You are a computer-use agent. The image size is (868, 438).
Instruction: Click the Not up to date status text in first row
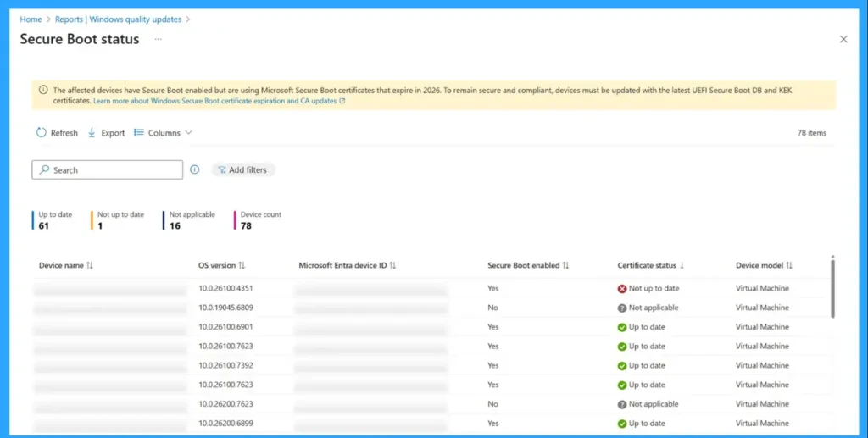coord(654,288)
